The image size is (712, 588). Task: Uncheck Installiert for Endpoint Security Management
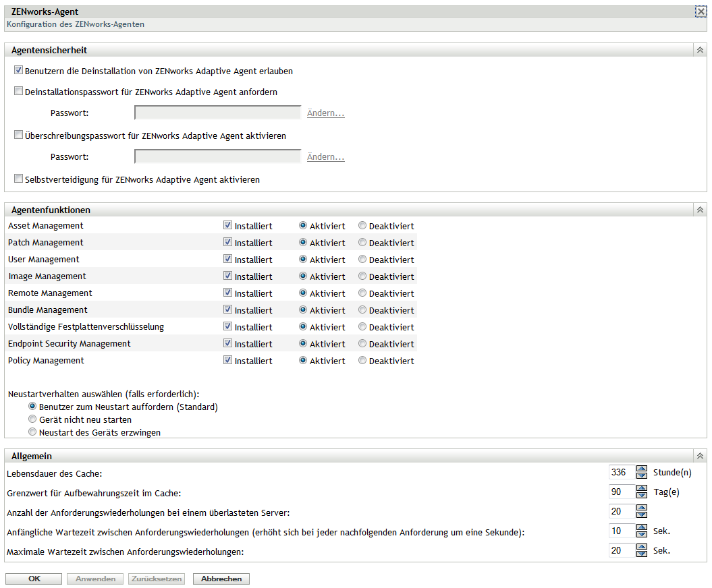coord(227,343)
